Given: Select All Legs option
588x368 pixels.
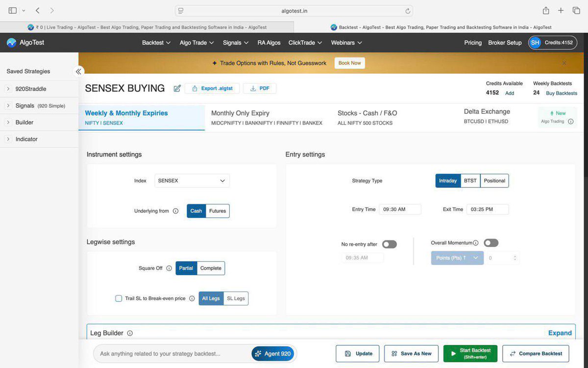Looking at the screenshot, I should (x=211, y=298).
